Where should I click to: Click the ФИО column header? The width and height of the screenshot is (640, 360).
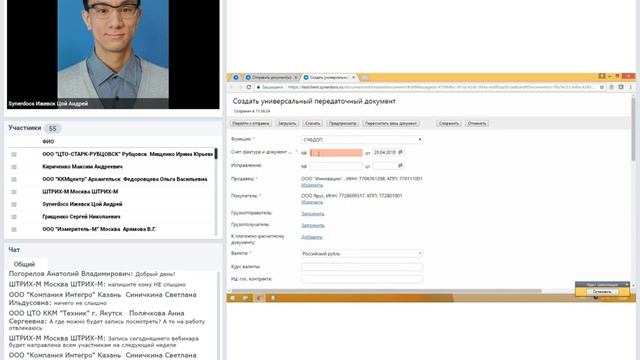pyautogui.click(x=48, y=142)
